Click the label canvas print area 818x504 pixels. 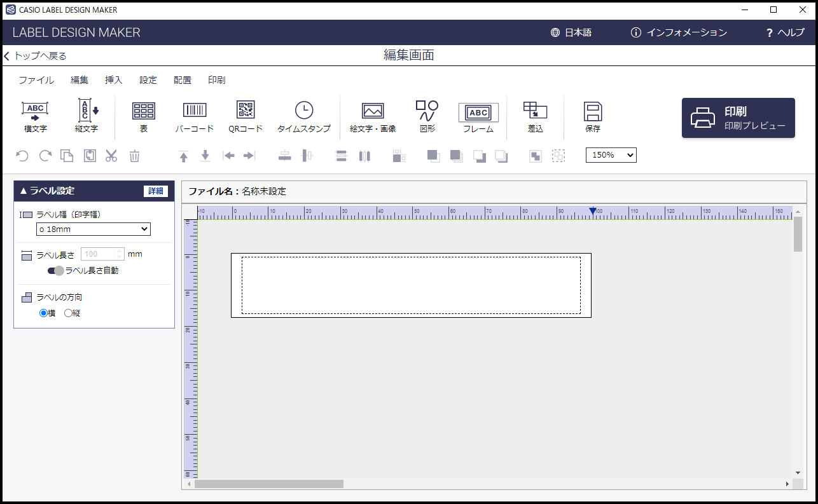pos(411,285)
